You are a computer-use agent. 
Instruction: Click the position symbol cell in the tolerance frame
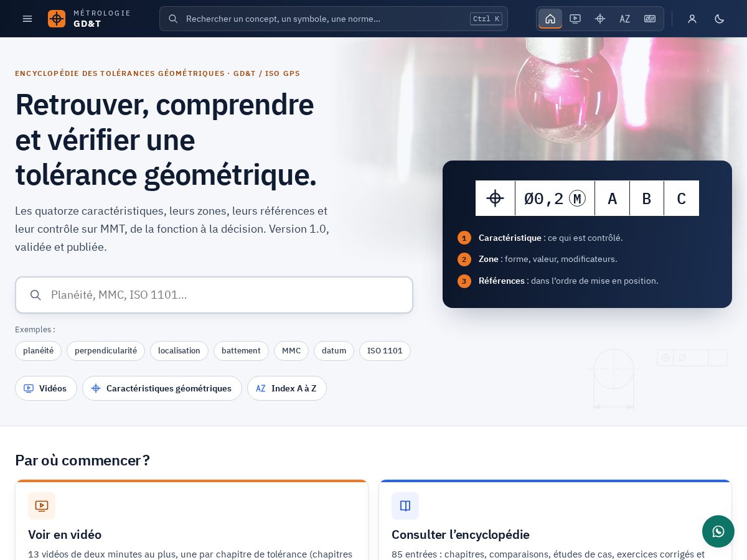[x=496, y=198]
